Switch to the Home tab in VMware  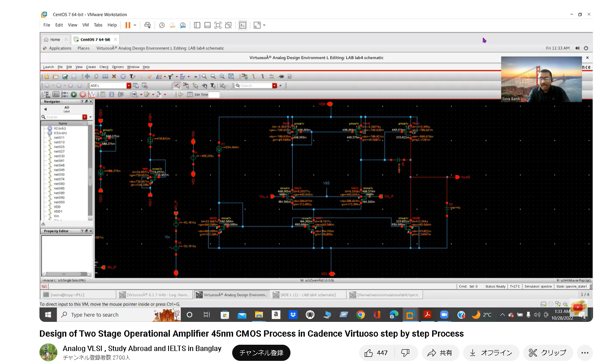click(x=55, y=39)
